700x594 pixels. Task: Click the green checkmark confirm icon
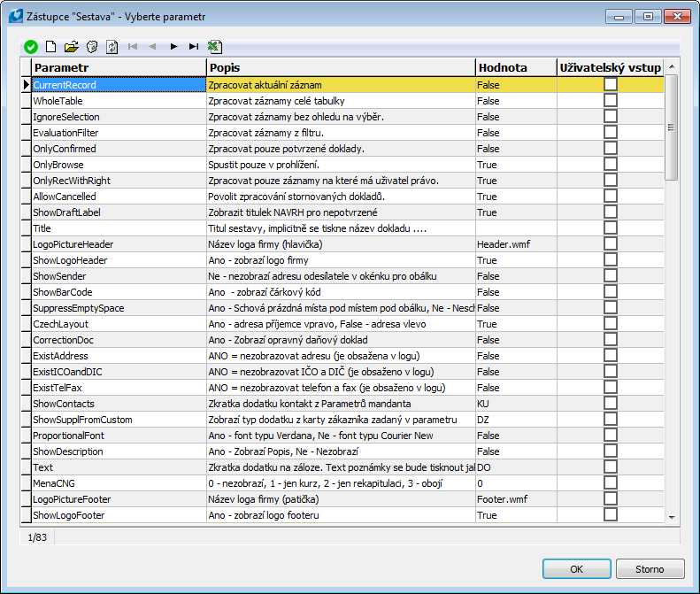click(31, 46)
